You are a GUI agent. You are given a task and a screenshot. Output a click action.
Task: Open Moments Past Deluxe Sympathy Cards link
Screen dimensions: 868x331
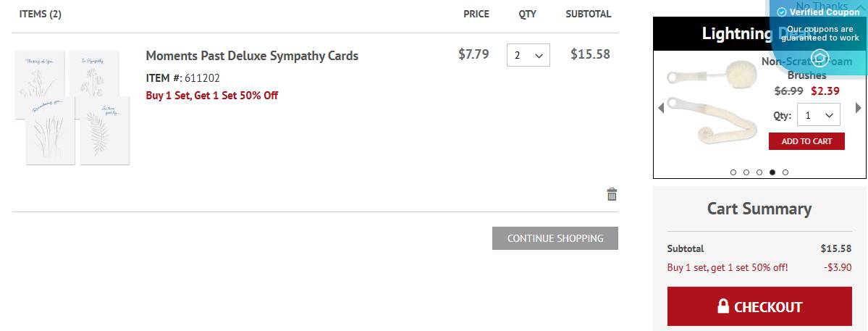point(252,56)
